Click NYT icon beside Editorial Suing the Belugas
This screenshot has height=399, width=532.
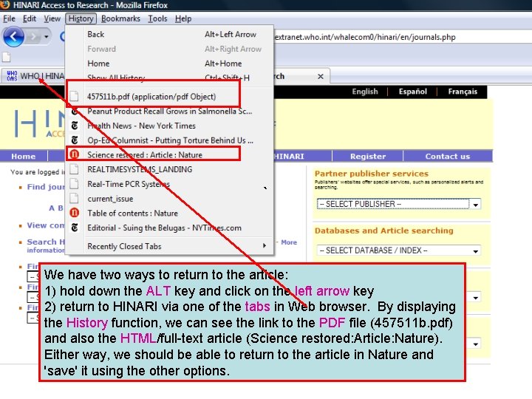click(x=75, y=228)
